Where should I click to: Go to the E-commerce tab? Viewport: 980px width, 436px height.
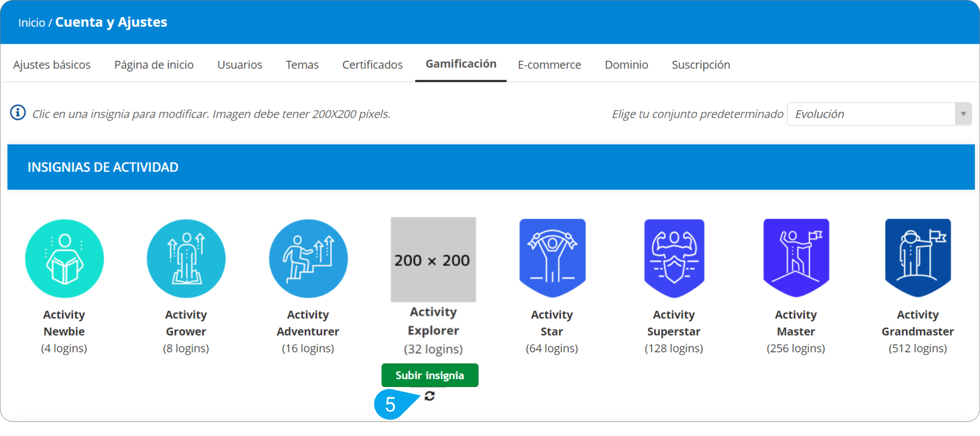point(549,65)
